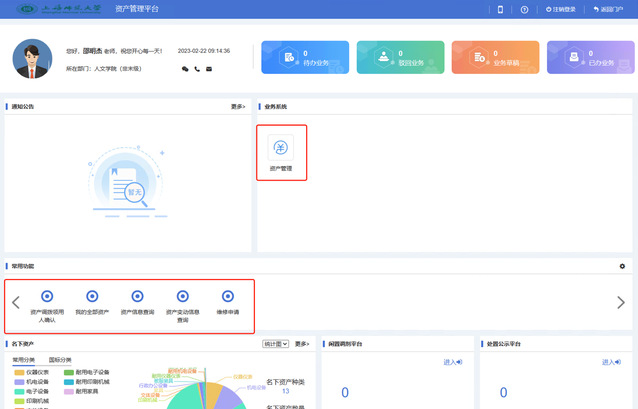Click 注销登录 logout button
The image size is (638, 409).
(562, 9)
